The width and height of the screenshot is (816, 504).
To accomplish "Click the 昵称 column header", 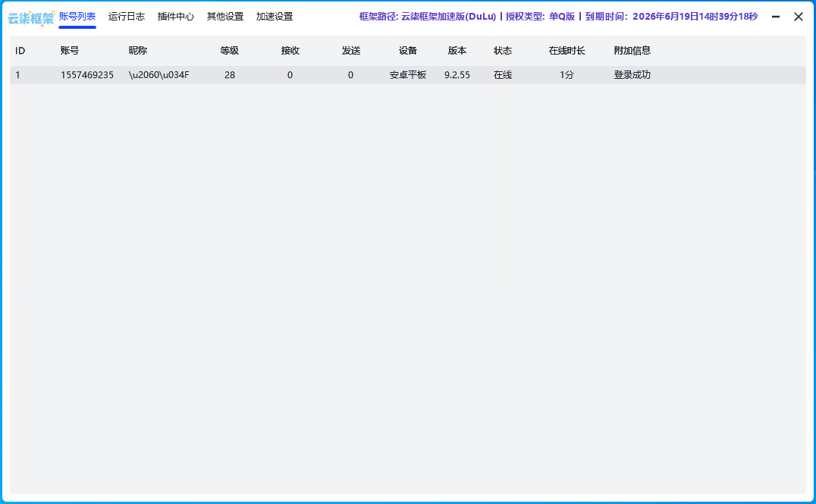I will pyautogui.click(x=138, y=51).
